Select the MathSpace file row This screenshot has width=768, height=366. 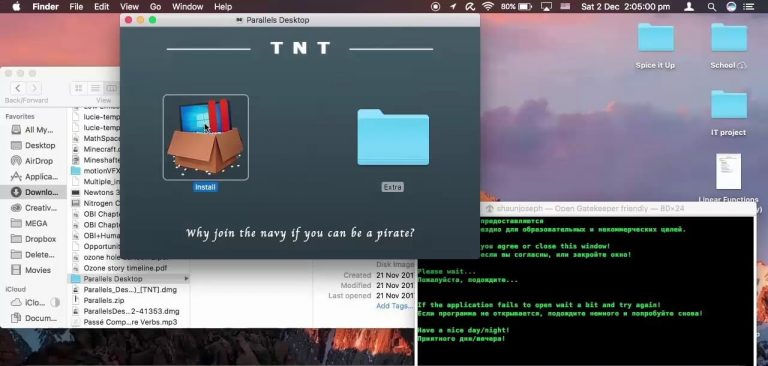click(x=94, y=138)
